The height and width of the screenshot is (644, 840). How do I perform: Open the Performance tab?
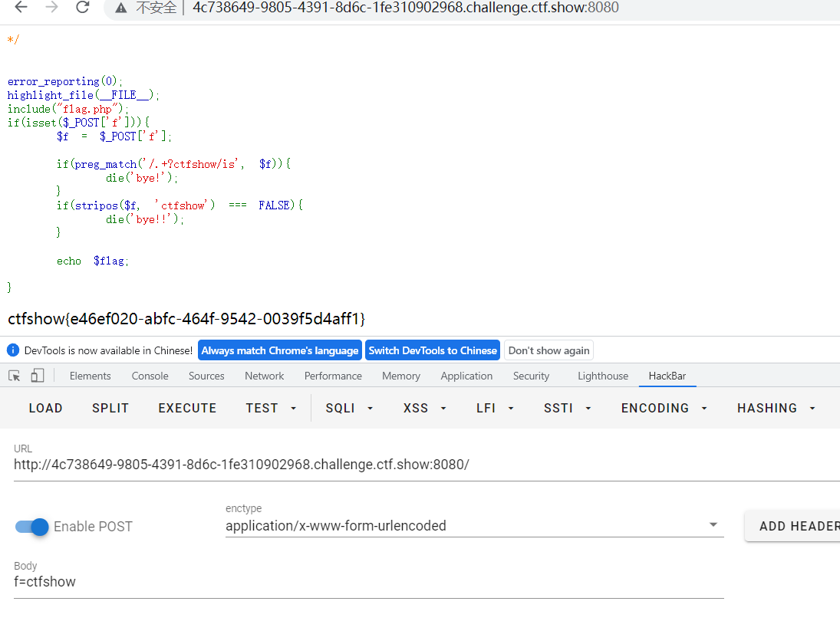[333, 376]
